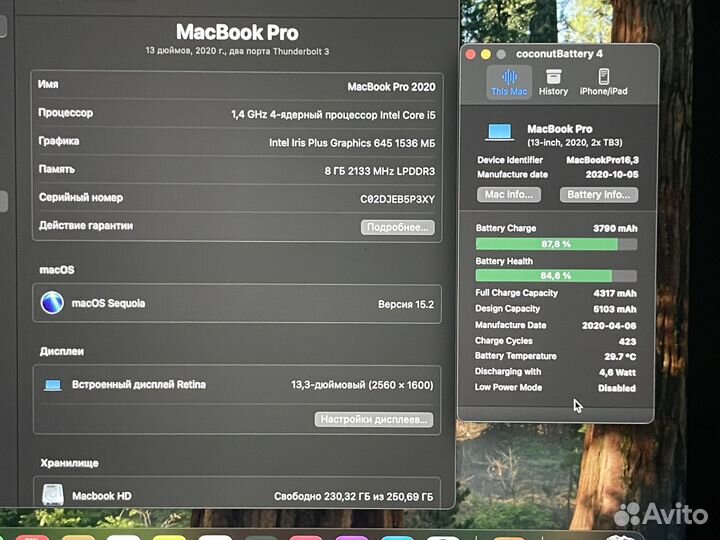Click the Design Capacity 5103 mAh value

[x=615, y=309]
